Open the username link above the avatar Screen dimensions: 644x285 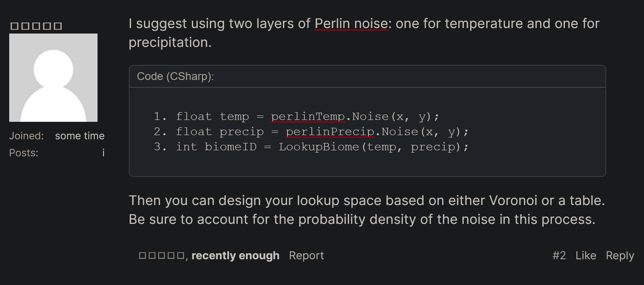(36, 26)
